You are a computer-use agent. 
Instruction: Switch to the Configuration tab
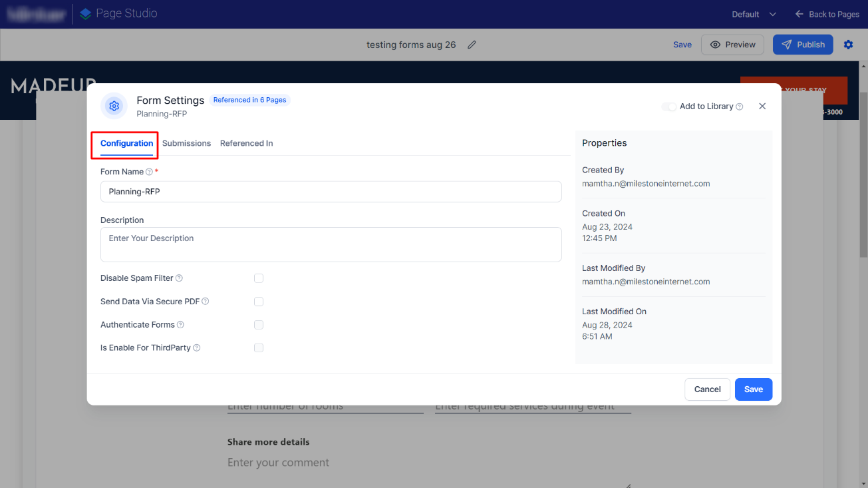pos(126,143)
